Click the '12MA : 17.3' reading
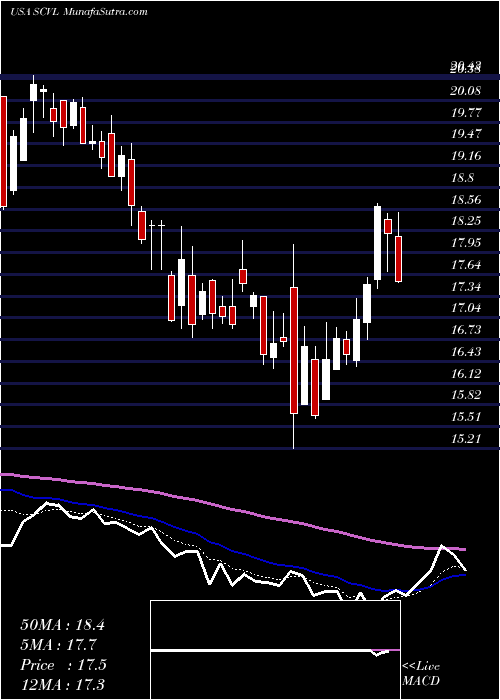Image resolution: width=500 pixels, height=700 pixels. pyautogui.click(x=62, y=684)
